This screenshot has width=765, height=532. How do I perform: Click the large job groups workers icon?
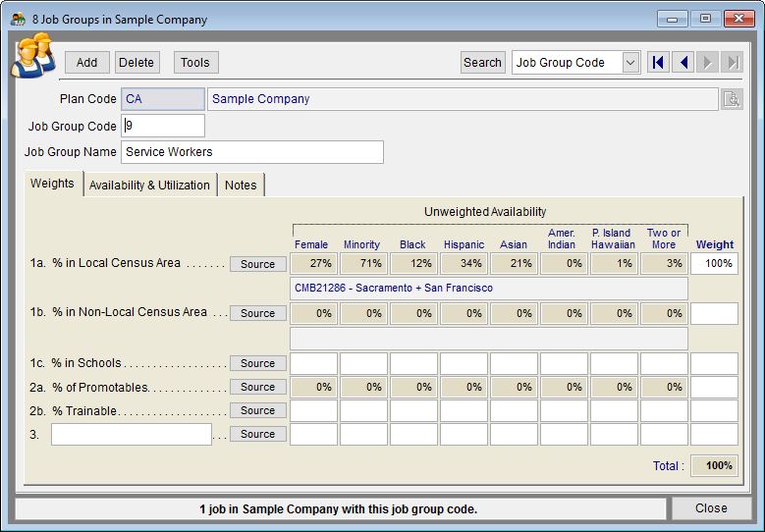(x=33, y=56)
